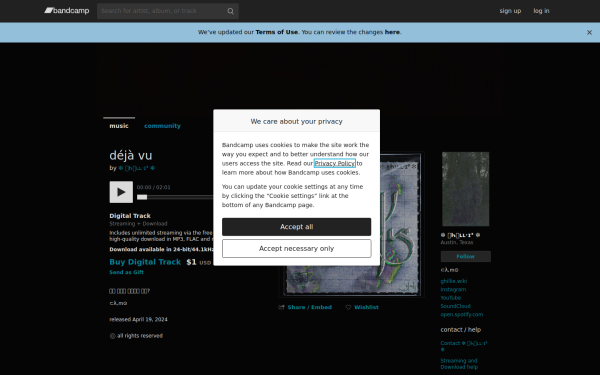The width and height of the screenshot is (600, 375).
Task: Open the artist's YouTube link
Action: [x=450, y=298]
